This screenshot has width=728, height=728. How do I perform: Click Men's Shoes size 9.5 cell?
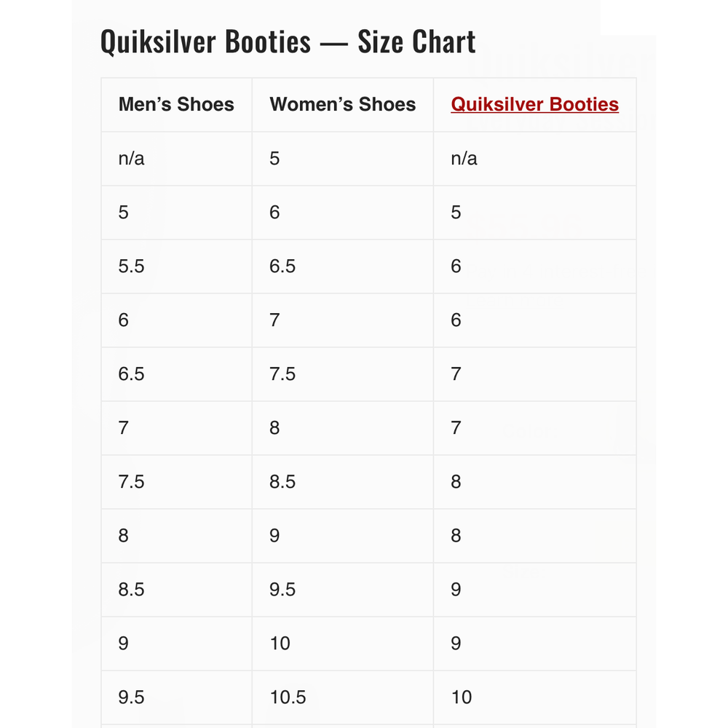click(x=132, y=697)
